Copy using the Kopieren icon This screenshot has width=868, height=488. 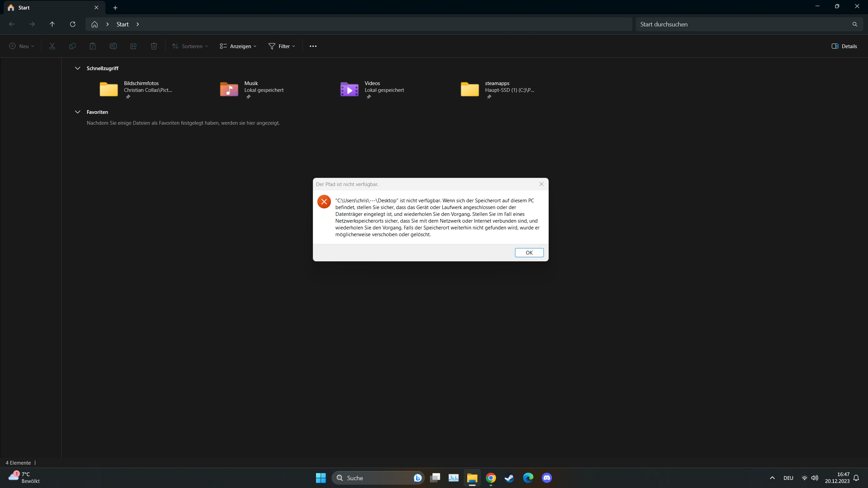[x=72, y=46]
